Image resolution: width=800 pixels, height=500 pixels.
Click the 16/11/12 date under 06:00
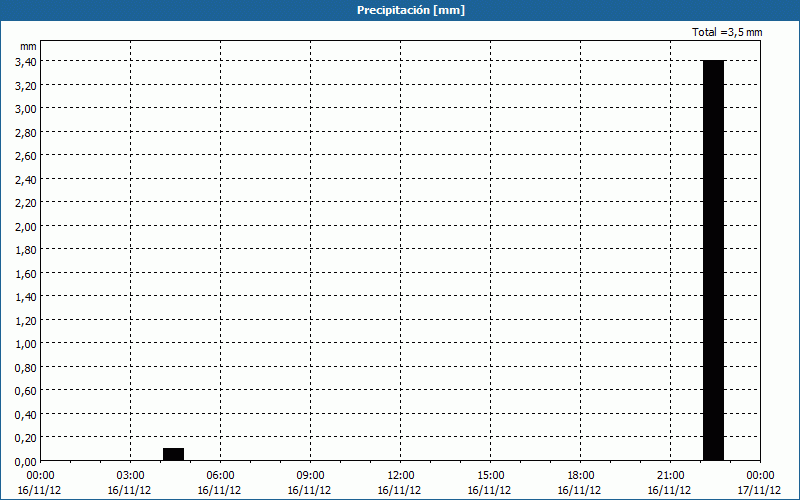tap(219, 490)
